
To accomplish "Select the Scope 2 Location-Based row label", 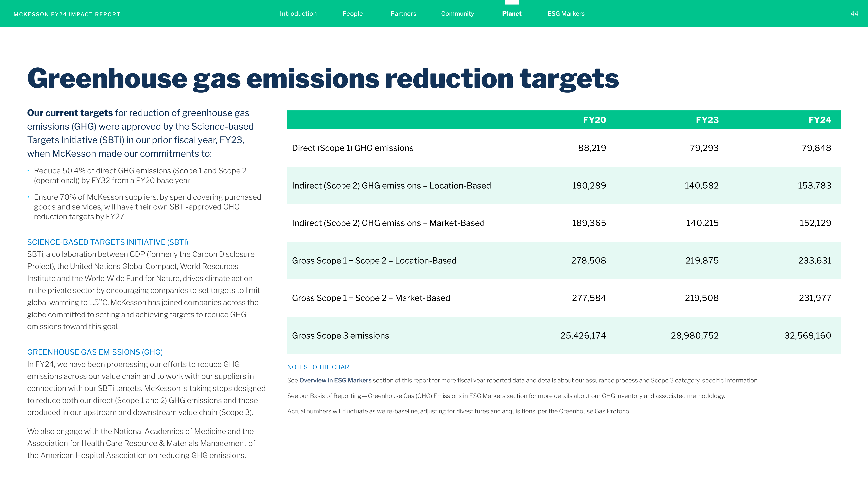I will click(x=391, y=186).
